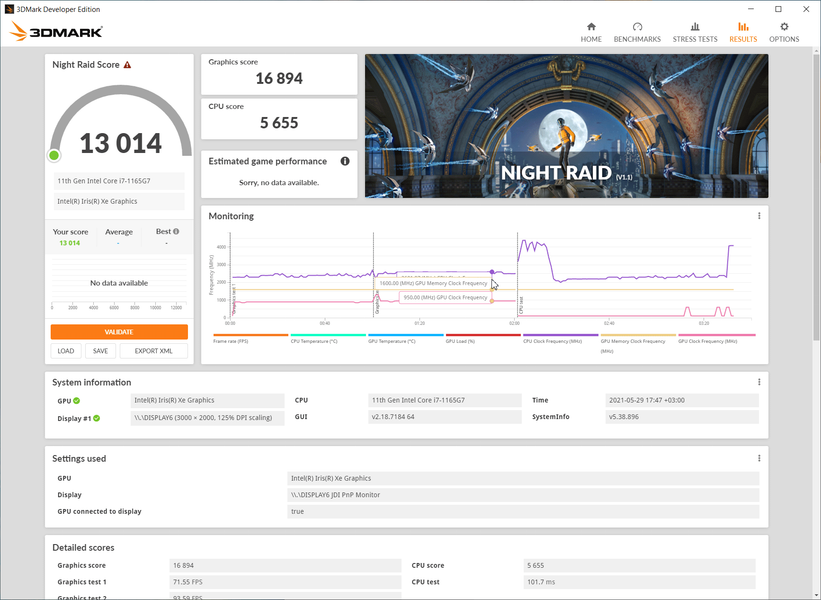Image resolution: width=821 pixels, height=600 pixels.
Task: Click the SystemInfo version v5.38.896
Action: pyautogui.click(x=682, y=417)
